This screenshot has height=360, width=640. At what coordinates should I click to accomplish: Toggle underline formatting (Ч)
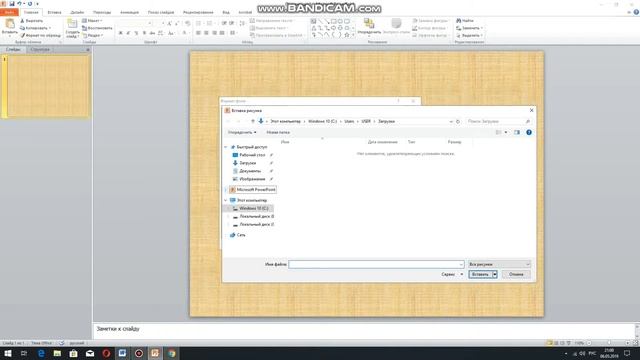point(136,33)
